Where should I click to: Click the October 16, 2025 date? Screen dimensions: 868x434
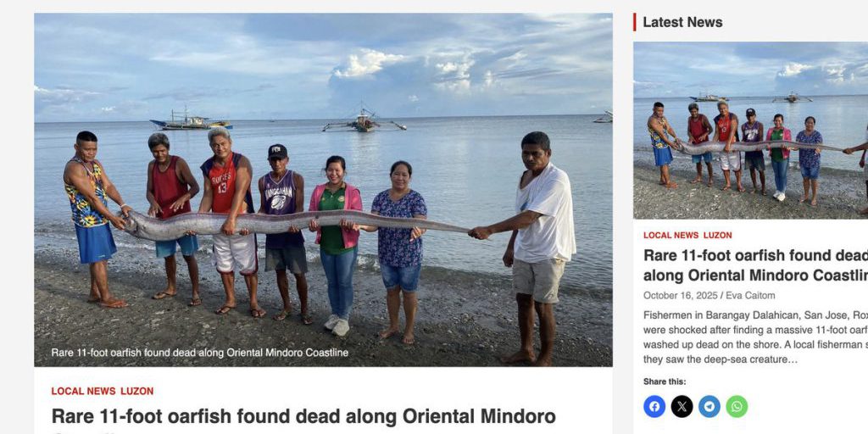click(x=681, y=296)
